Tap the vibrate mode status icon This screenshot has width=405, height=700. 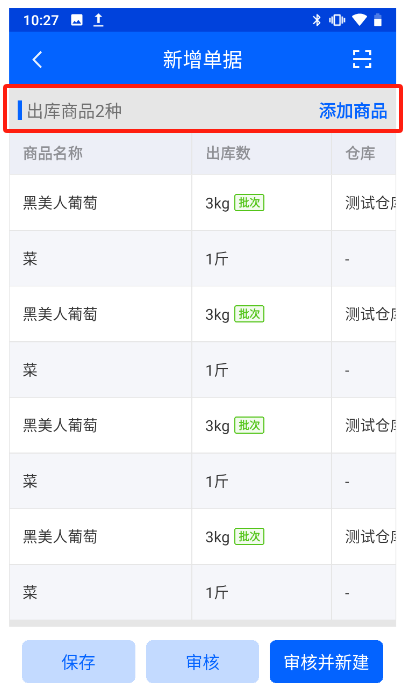337,20
